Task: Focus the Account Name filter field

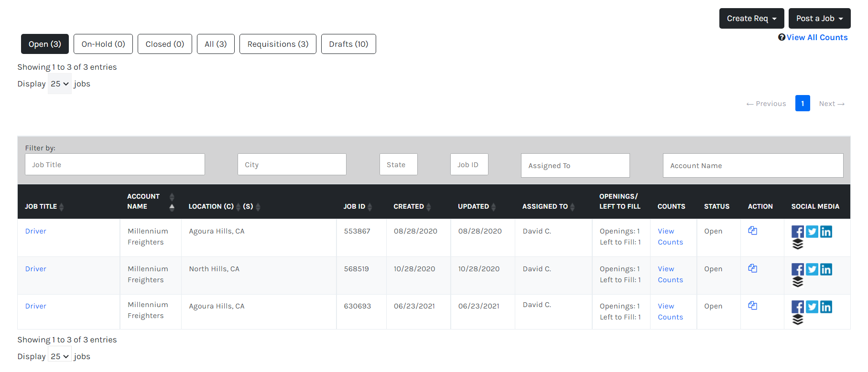Action: (753, 165)
